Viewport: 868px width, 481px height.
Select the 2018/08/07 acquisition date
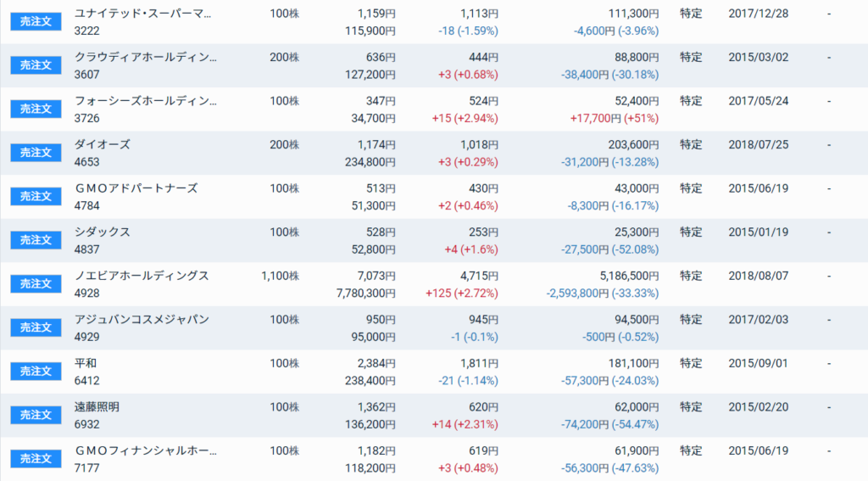pos(759,276)
